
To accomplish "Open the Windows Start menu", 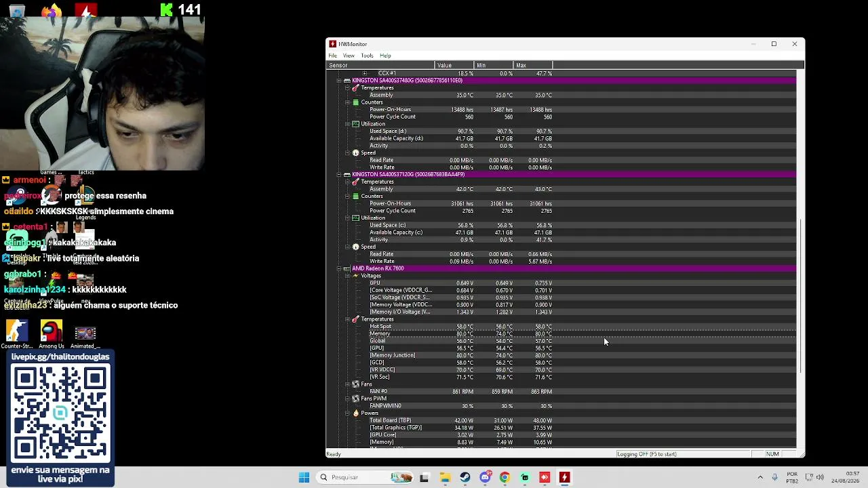I will coord(304,477).
